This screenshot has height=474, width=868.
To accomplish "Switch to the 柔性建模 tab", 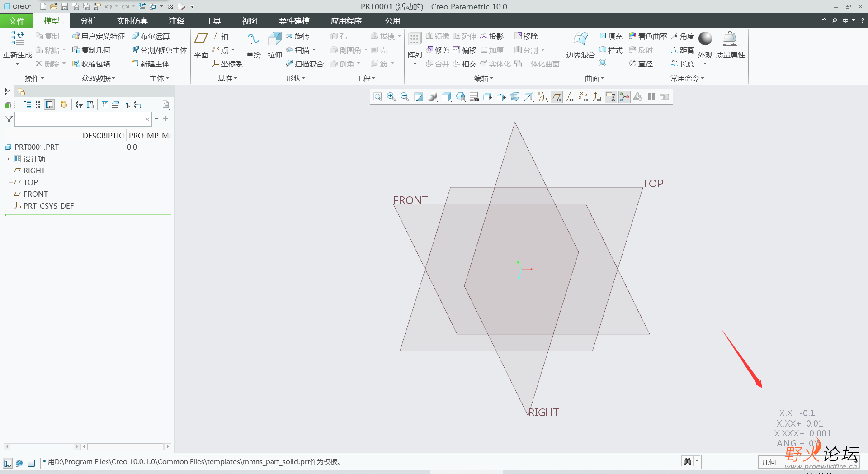I will point(294,21).
